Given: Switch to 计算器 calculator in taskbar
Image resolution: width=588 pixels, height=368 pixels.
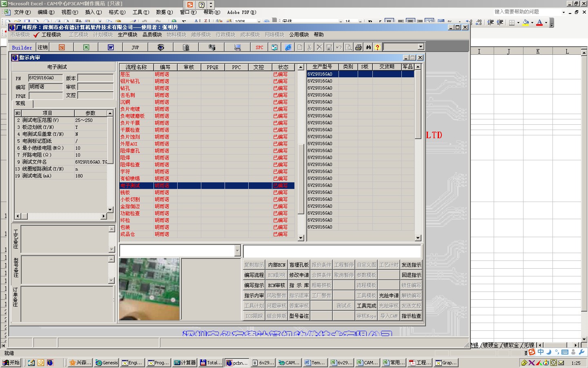Looking at the screenshot, I should [185, 363].
